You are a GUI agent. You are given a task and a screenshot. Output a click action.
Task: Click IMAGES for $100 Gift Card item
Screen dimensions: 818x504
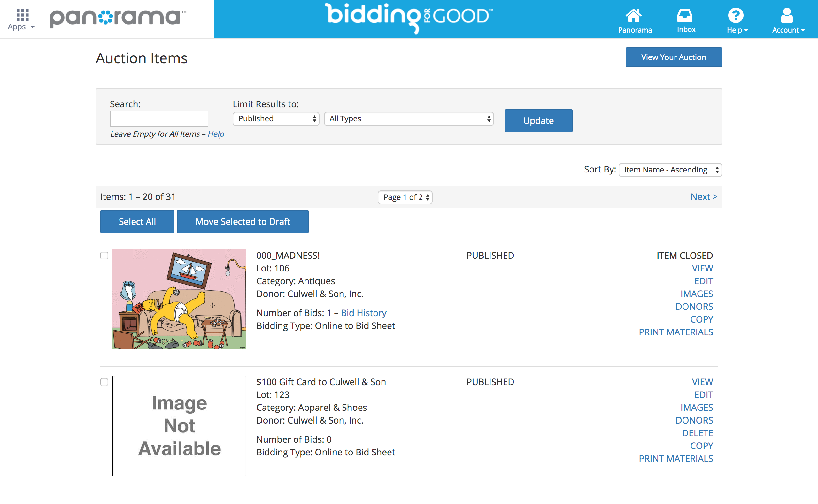click(697, 407)
